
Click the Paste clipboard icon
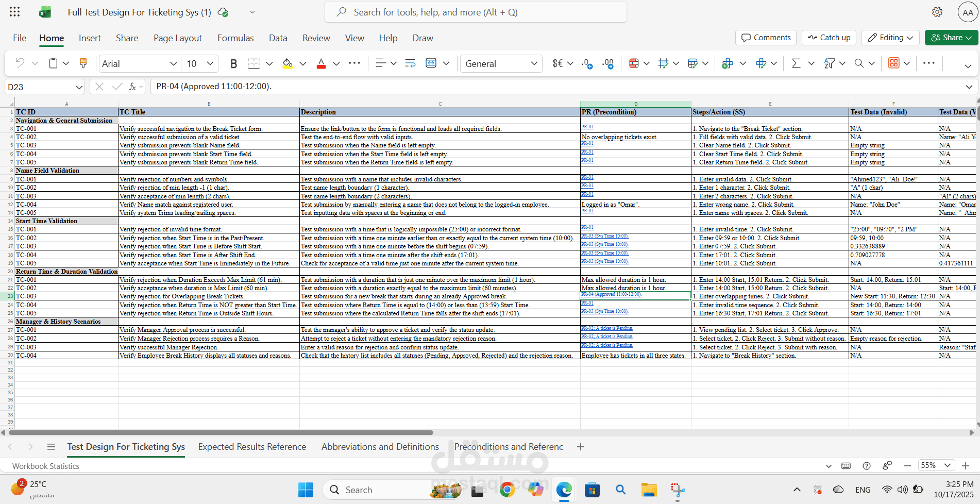pyautogui.click(x=53, y=63)
